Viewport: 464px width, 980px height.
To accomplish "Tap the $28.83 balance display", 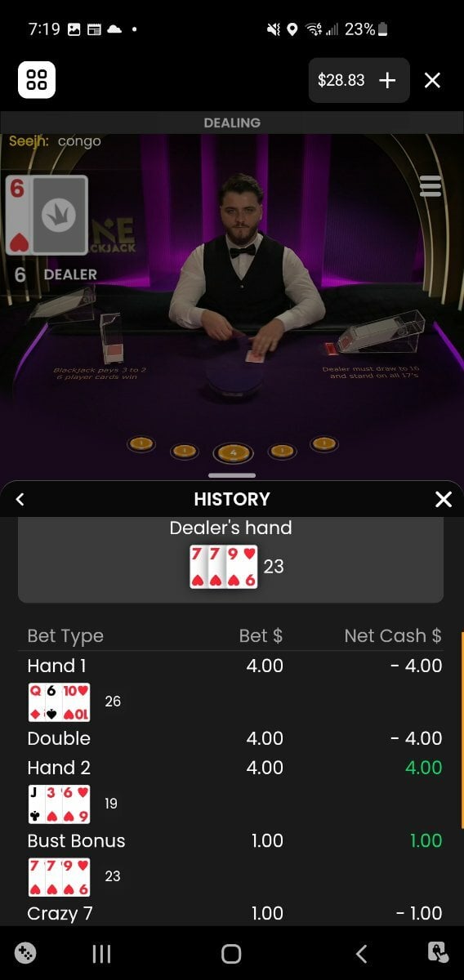I will (x=341, y=80).
